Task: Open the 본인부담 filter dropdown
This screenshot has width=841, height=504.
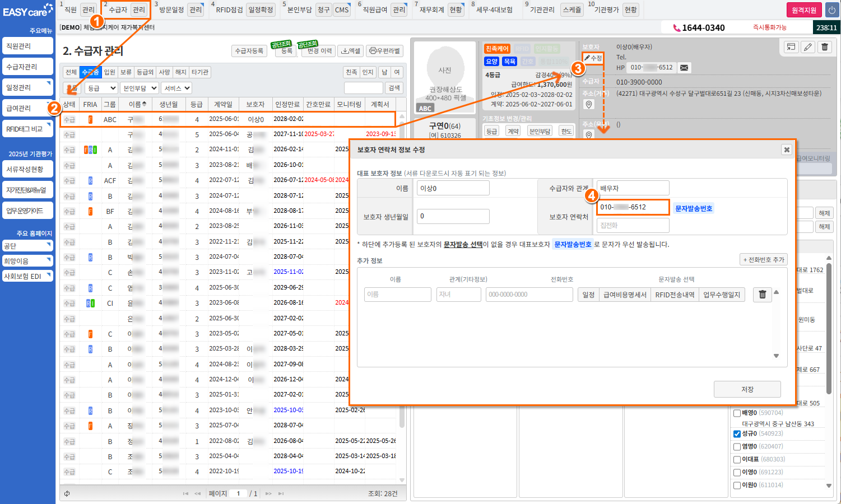Action: coord(140,88)
